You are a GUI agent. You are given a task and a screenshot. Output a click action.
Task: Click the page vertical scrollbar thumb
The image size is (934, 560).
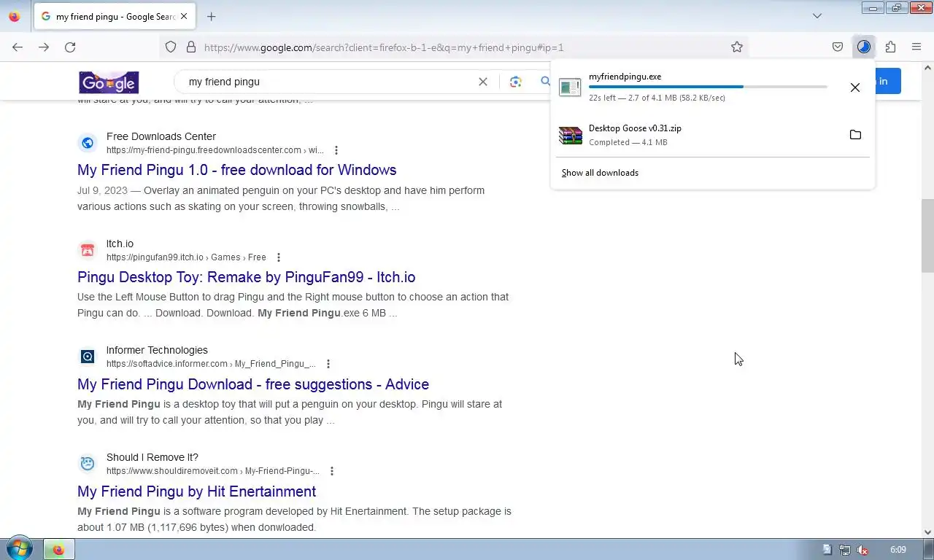coord(928,235)
